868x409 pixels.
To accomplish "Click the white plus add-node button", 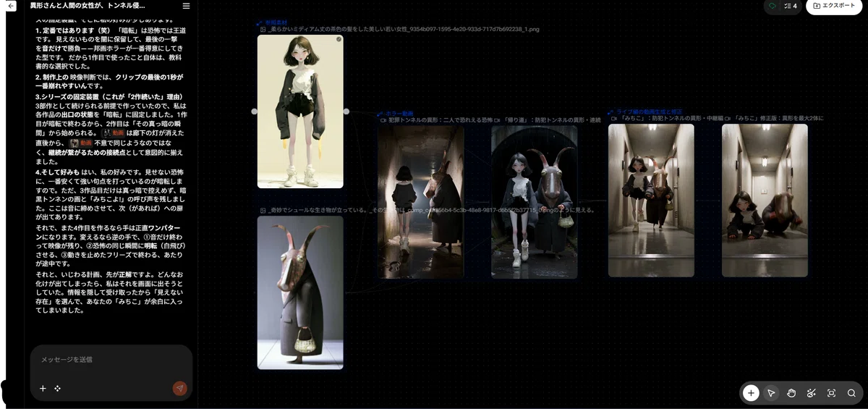I will (x=751, y=393).
